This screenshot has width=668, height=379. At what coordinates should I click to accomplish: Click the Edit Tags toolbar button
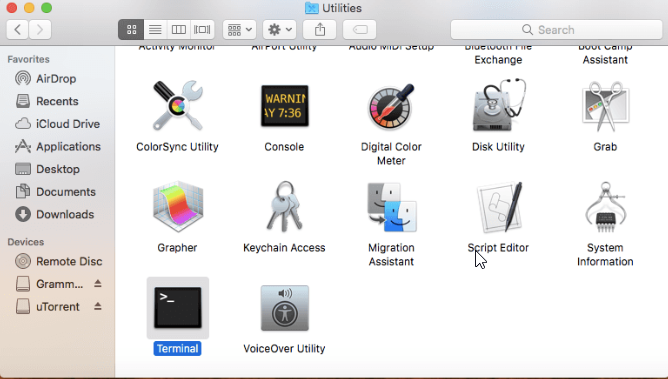coord(360,29)
